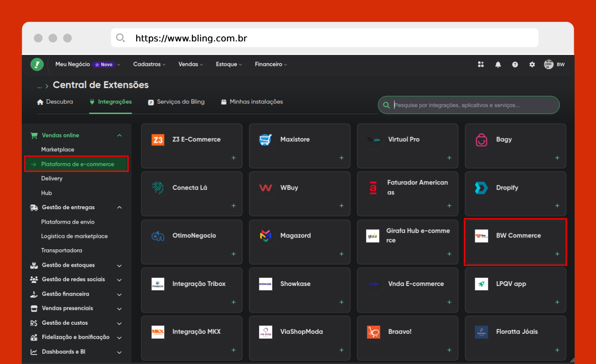Expand the Fidelização e bonificação section
This screenshot has width=596, height=364.
[120, 338]
